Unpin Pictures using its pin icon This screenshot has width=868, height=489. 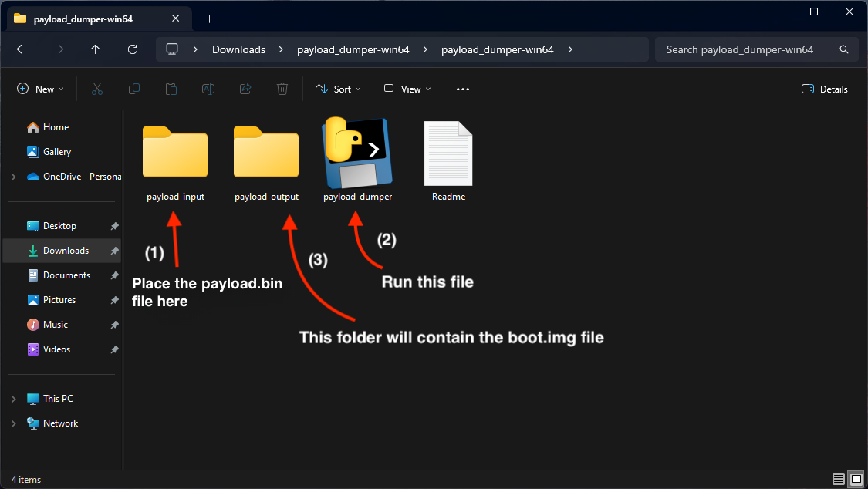pos(115,300)
